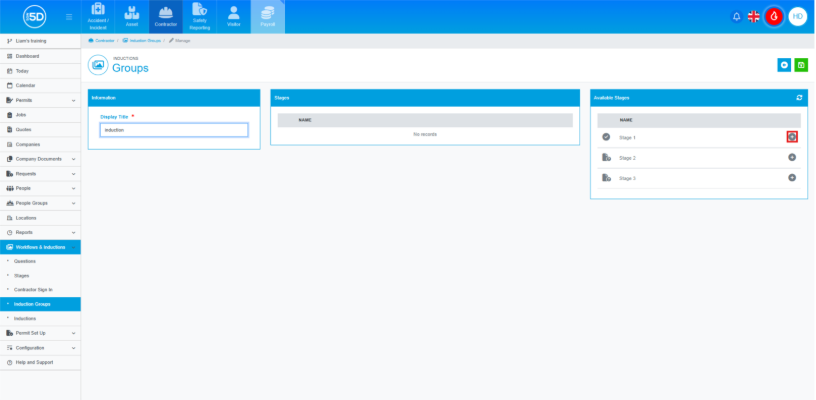This screenshot has height=400, width=816.
Task: Refresh the Available Stages list
Action: pyautogui.click(x=799, y=97)
